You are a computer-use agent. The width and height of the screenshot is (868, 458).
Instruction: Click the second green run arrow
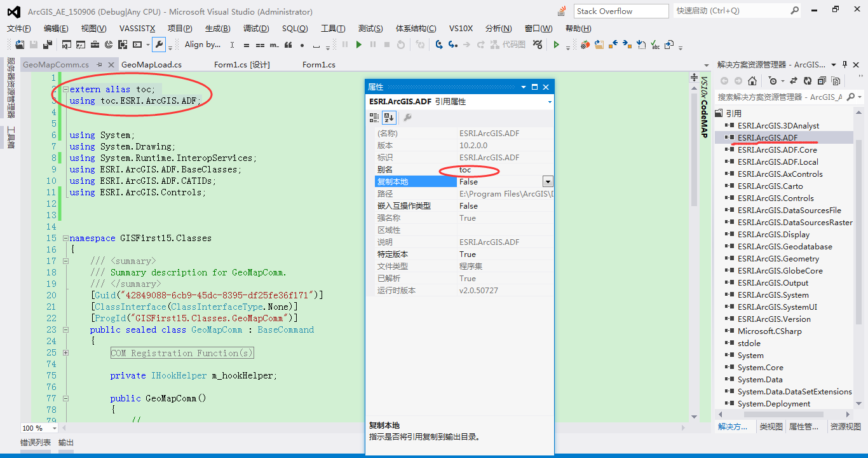(x=557, y=45)
